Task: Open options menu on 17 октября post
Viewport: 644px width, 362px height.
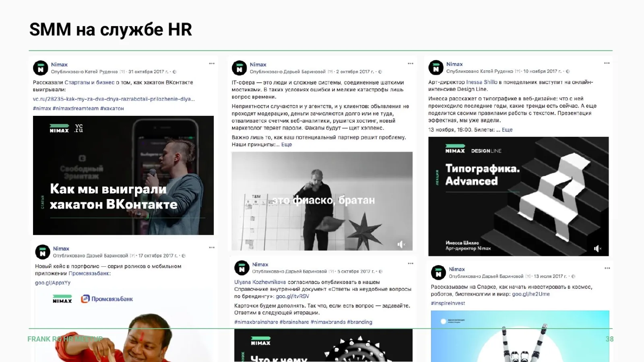Action: point(212,247)
